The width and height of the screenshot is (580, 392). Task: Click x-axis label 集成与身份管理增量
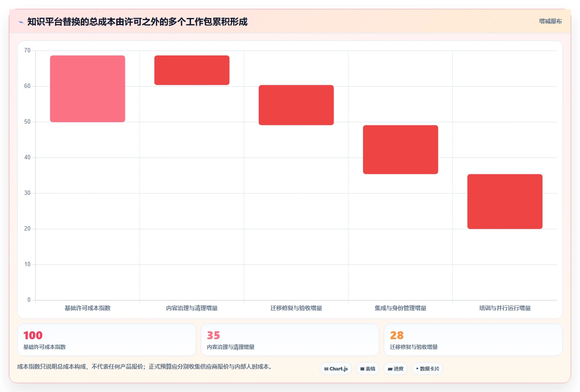(400, 308)
